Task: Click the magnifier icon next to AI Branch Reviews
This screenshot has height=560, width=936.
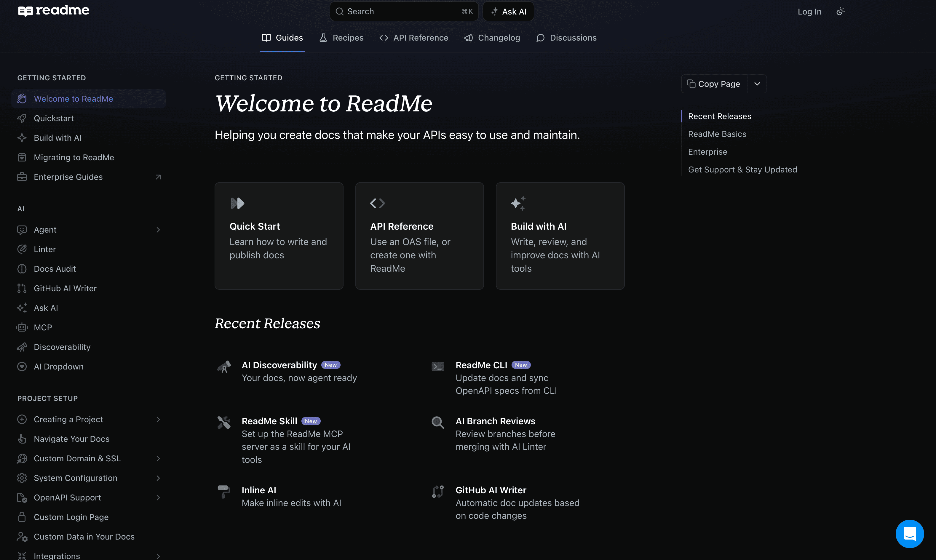Action: click(x=438, y=422)
